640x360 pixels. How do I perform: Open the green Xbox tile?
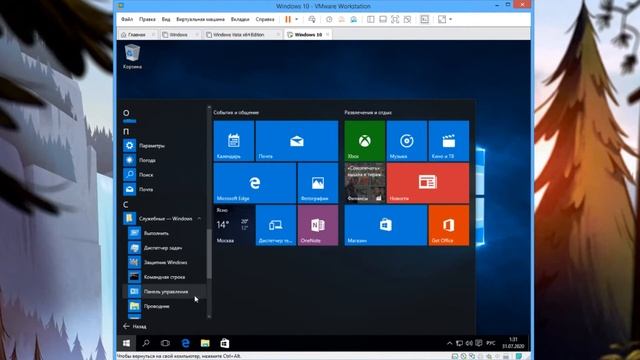click(x=364, y=140)
